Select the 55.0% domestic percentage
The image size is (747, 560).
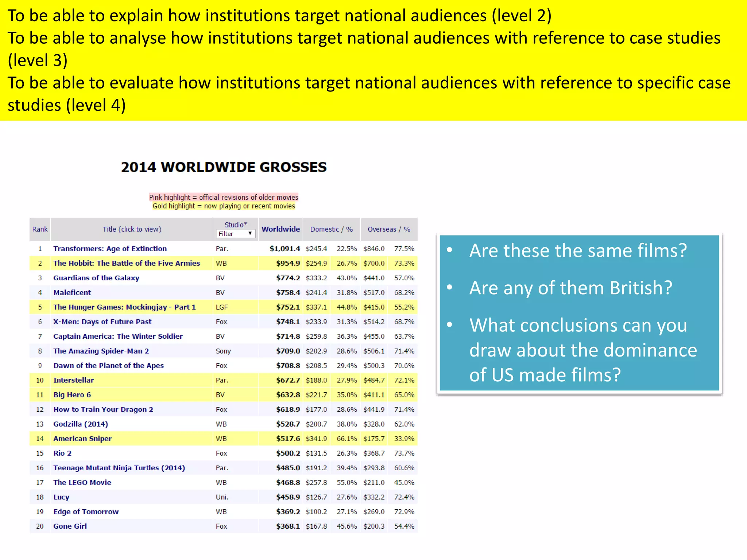click(347, 482)
